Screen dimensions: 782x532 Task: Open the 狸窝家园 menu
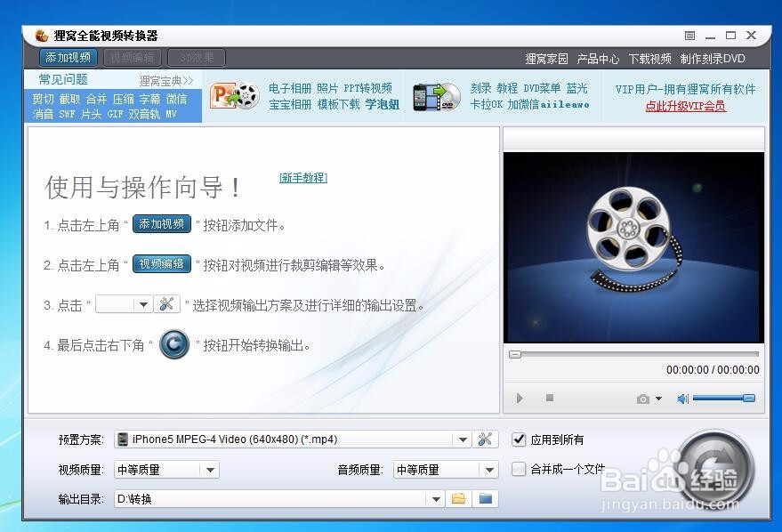click(x=546, y=59)
